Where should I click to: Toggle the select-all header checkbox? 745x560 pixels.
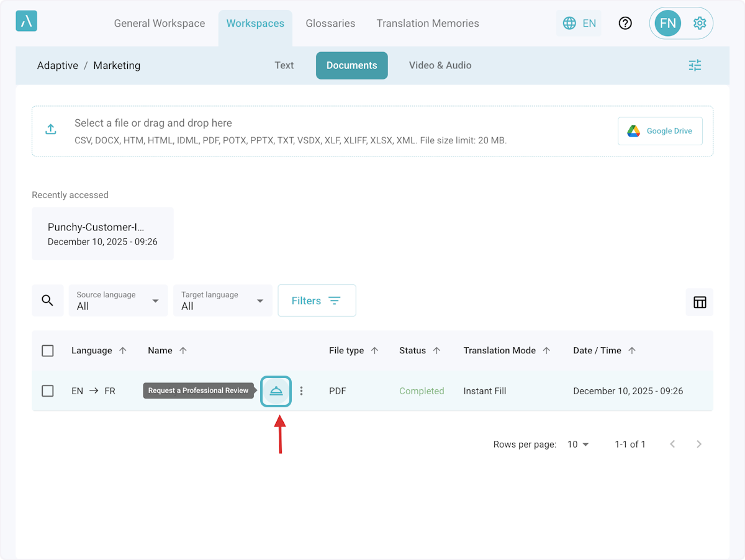[48, 351]
